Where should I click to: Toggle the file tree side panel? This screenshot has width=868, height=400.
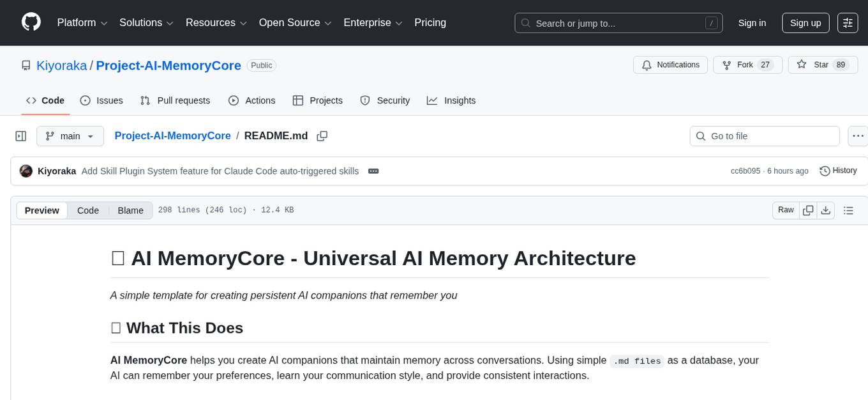tap(20, 135)
